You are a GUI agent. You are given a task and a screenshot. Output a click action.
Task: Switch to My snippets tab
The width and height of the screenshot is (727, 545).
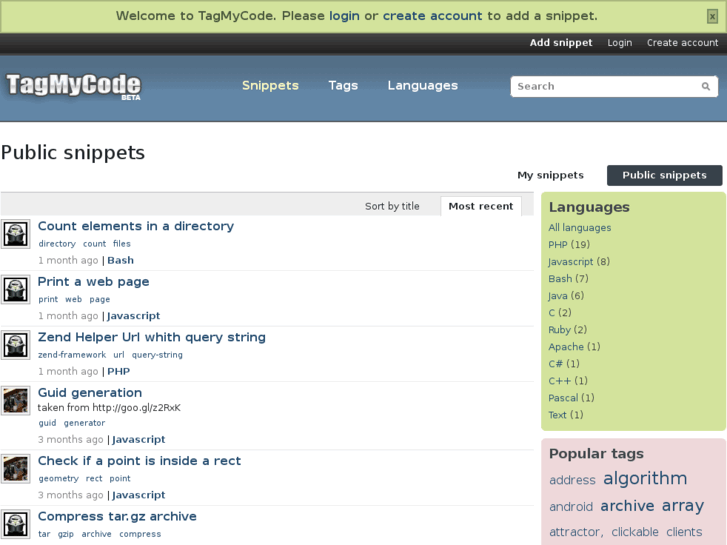[550, 175]
